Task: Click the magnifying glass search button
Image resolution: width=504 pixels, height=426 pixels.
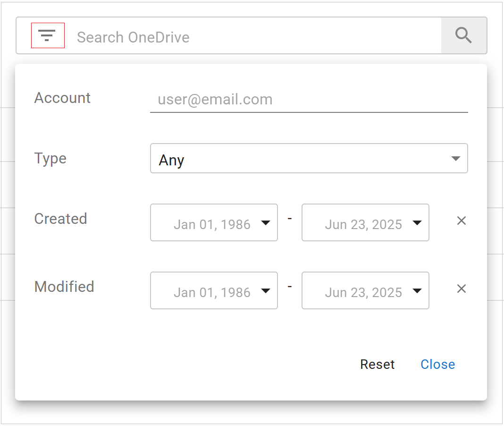Action: click(463, 35)
